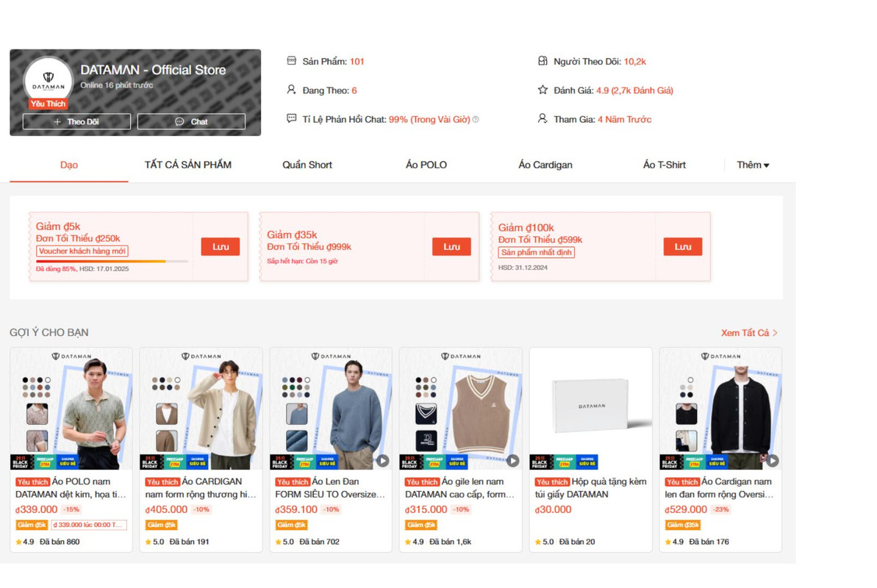Image resolution: width=877 pixels, height=588 pixels.
Task: Click the Áo Cardigan nam len đan title
Action: (x=720, y=488)
